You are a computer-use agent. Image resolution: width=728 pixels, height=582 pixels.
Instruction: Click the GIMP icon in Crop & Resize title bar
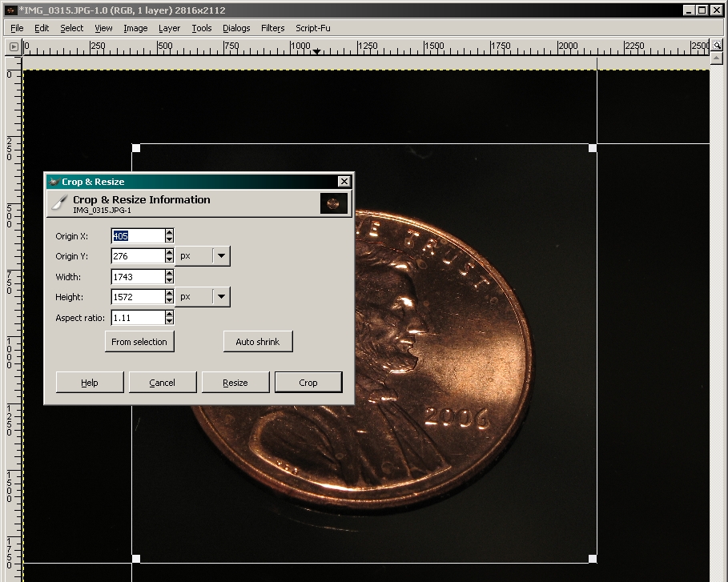coord(54,182)
